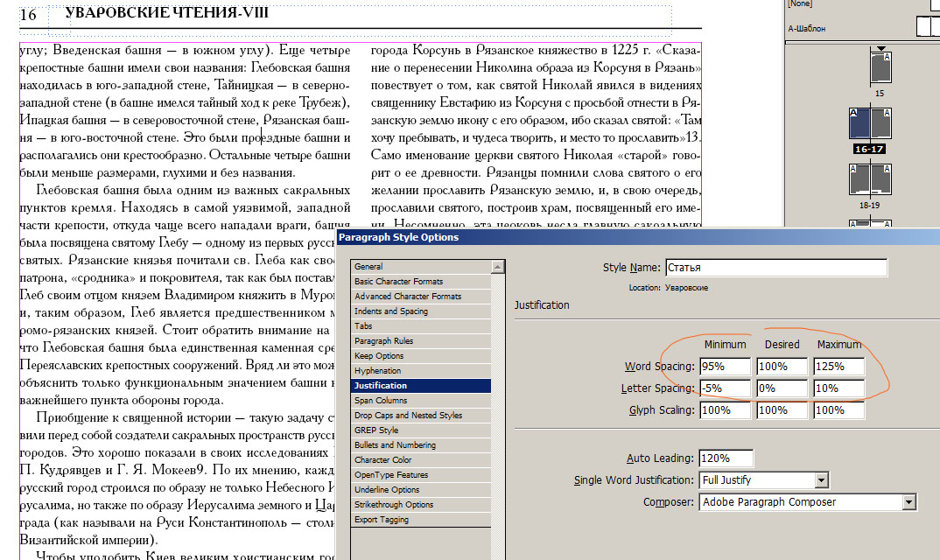940x560 pixels.
Task: Open the Underline Options category
Action: [x=421, y=490]
